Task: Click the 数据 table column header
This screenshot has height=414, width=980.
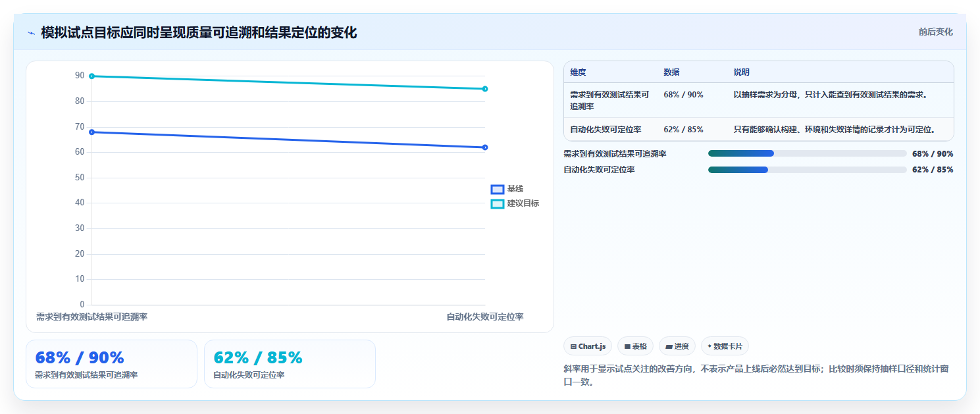Action: (671, 72)
